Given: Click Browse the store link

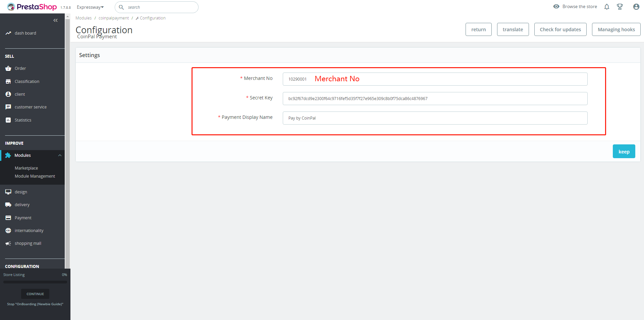Looking at the screenshot, I should [580, 6].
